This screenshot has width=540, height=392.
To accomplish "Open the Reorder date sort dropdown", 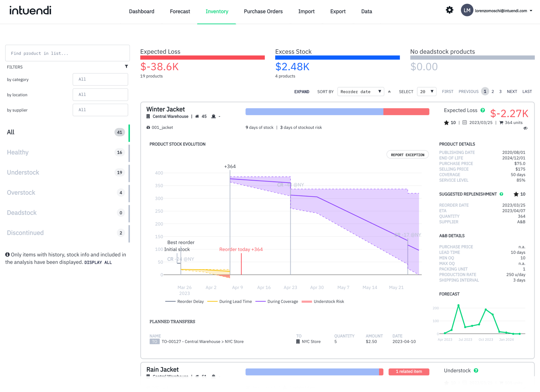I will click(x=361, y=91).
